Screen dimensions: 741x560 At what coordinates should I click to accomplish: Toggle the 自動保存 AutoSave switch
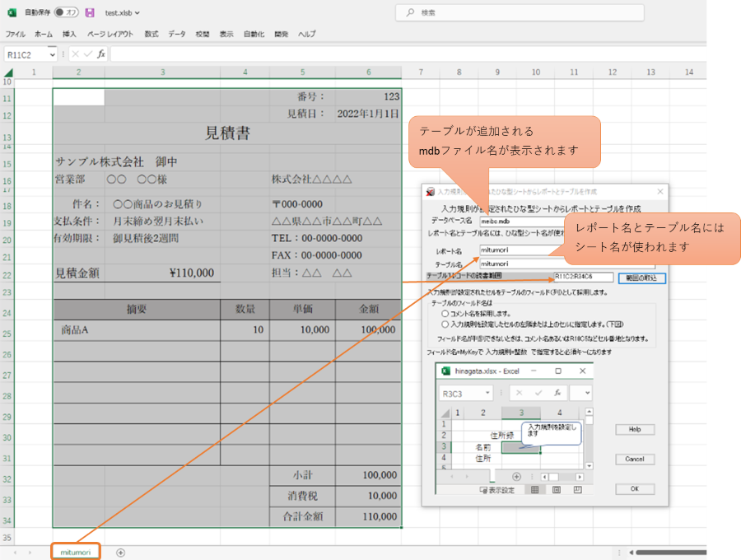click(67, 12)
